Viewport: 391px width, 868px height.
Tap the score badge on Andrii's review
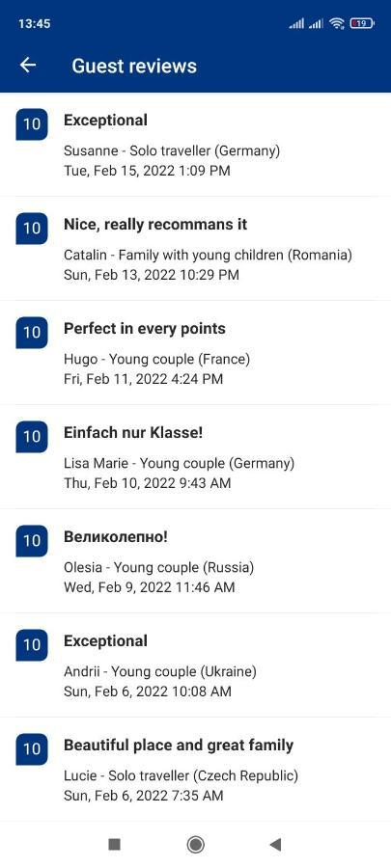click(32, 645)
